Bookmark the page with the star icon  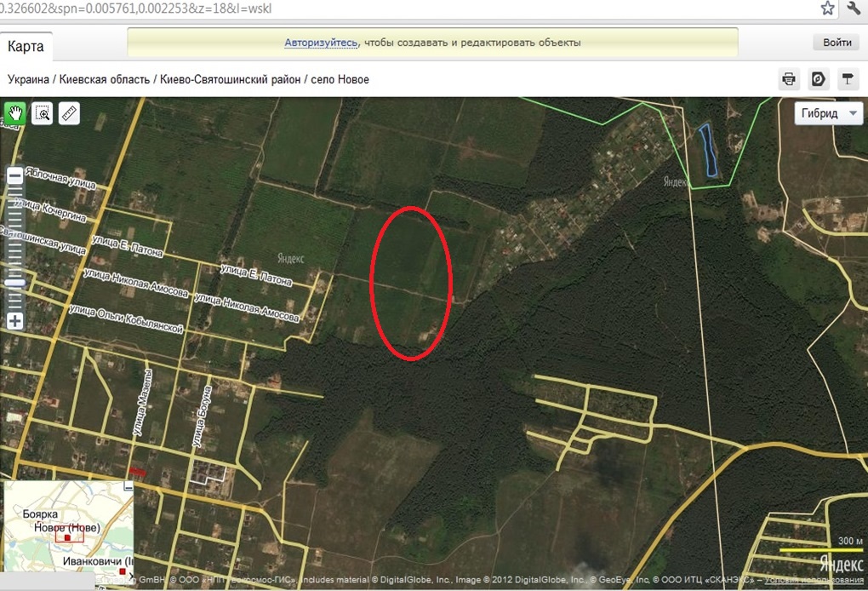[x=827, y=8]
